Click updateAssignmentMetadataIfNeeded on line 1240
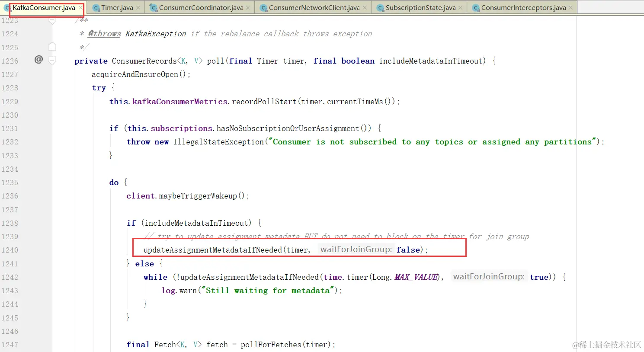The width and height of the screenshot is (644, 352). tap(213, 250)
